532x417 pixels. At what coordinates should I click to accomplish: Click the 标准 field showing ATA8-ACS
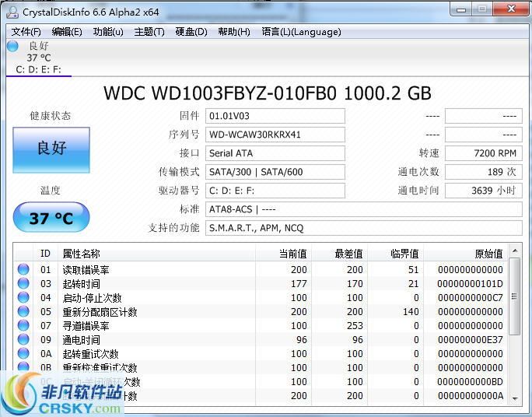pyautogui.click(x=364, y=209)
